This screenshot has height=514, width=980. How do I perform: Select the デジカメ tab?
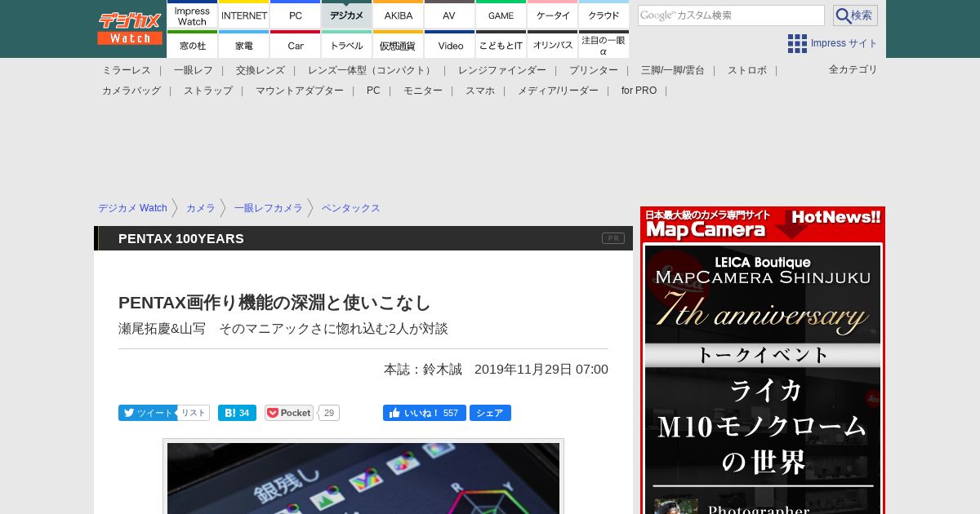pos(347,15)
